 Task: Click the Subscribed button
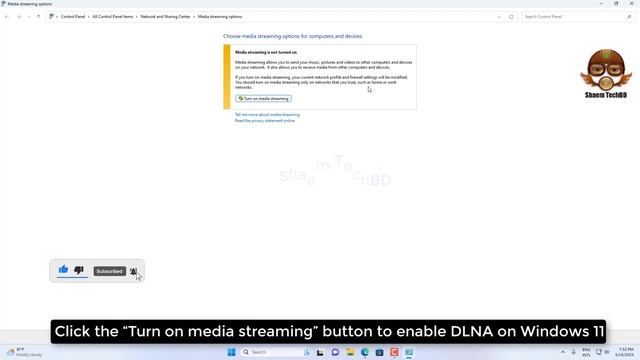click(109, 271)
